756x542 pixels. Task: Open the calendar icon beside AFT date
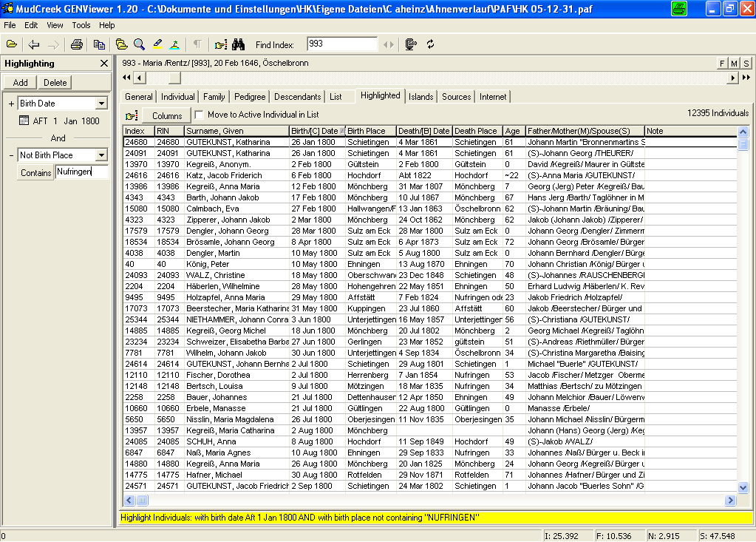[x=23, y=121]
